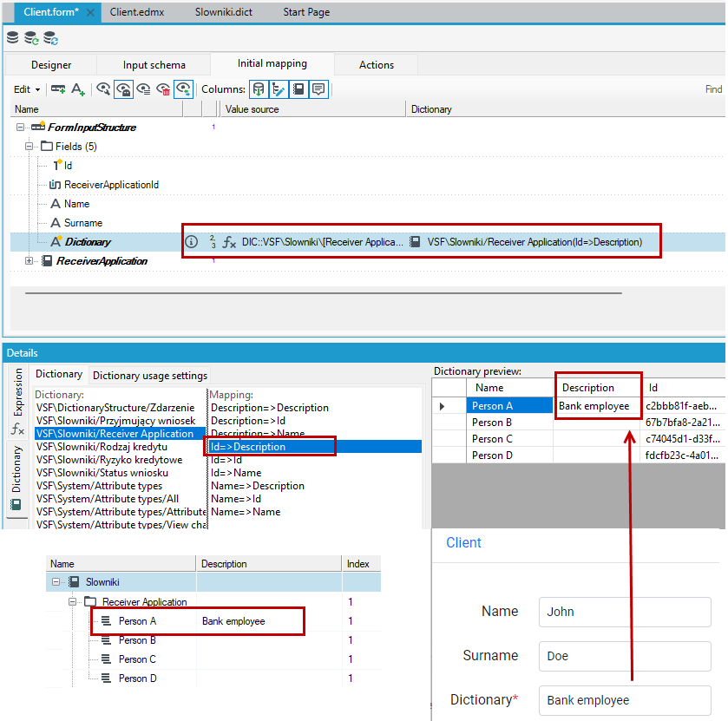This screenshot has width=728, height=721.
Task: Click the info icon in Dictionary row
Action: tap(191, 242)
